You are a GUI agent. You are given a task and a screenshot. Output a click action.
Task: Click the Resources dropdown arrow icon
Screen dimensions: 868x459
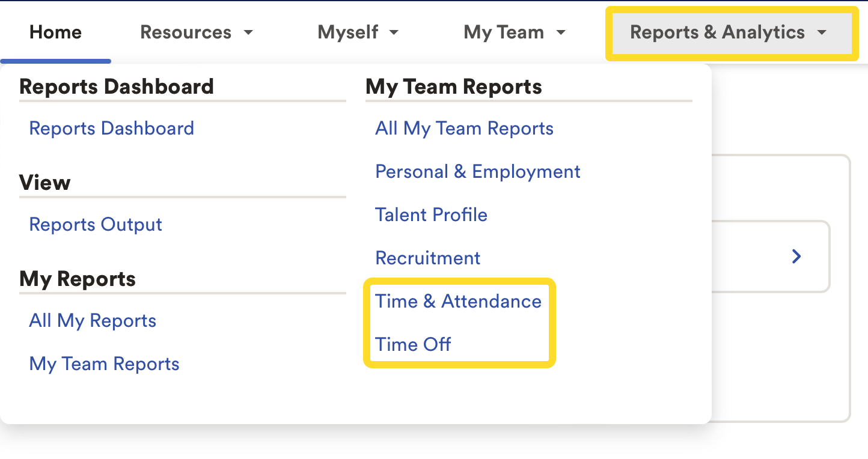[x=248, y=33]
